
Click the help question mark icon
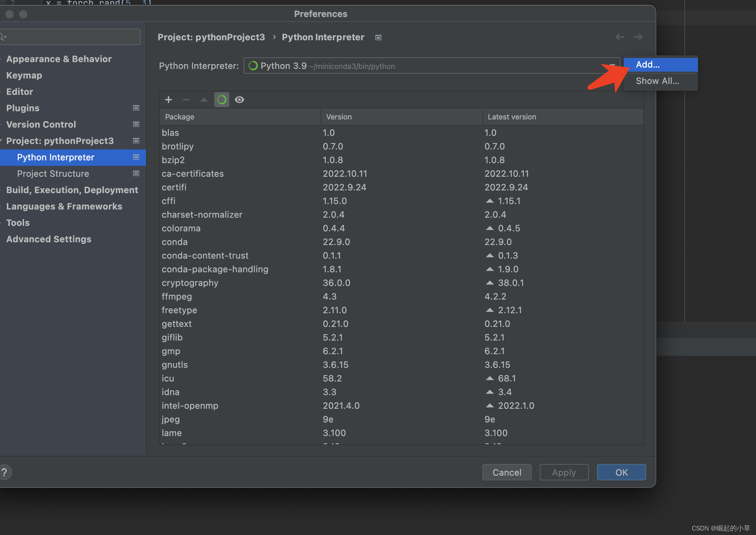pyautogui.click(x=5, y=472)
